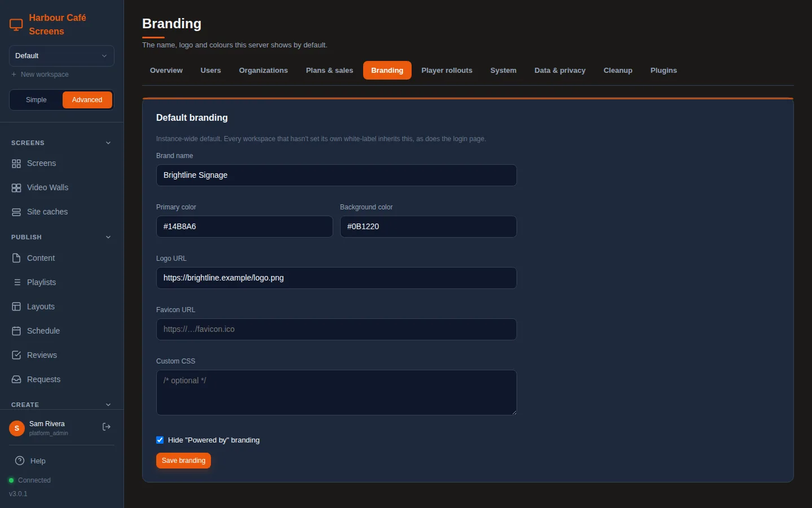Click the Reviews check-square icon

[x=16, y=355]
